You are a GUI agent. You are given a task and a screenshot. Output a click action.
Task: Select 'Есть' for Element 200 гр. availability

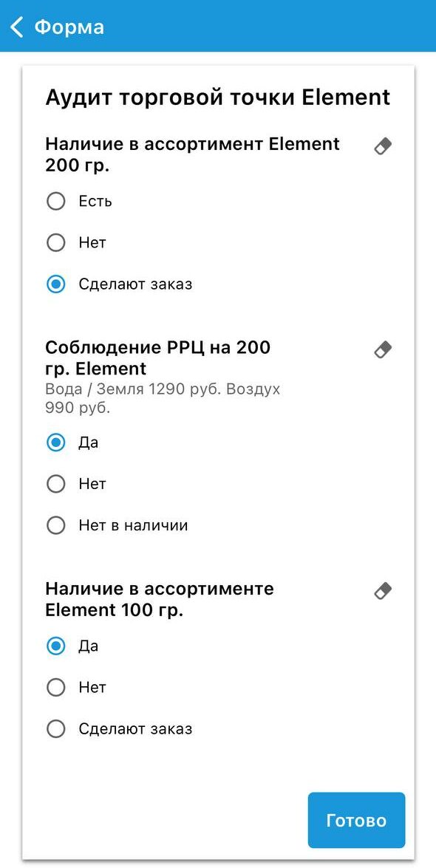(55, 201)
